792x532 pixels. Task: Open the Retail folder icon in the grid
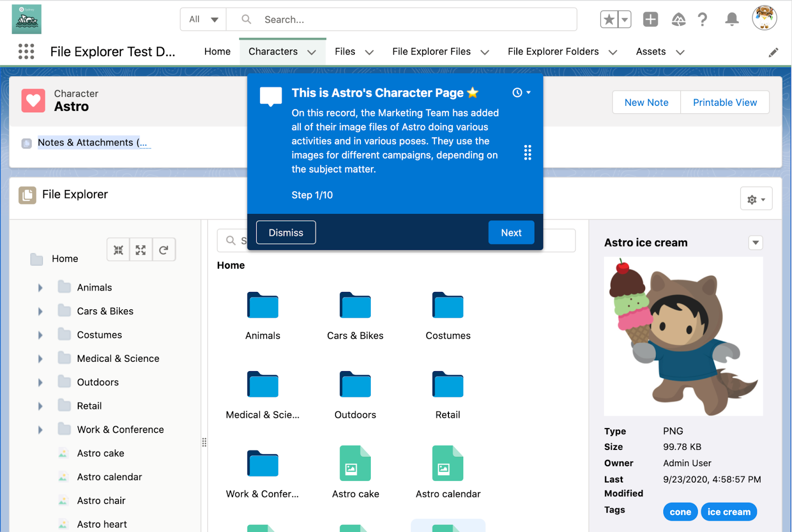(x=448, y=384)
